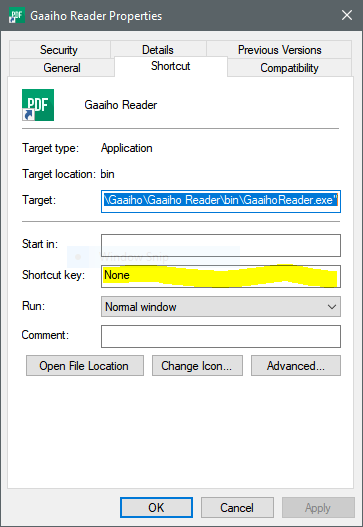
Task: Expand the Run dropdown showing Normal window
Action: click(221, 307)
